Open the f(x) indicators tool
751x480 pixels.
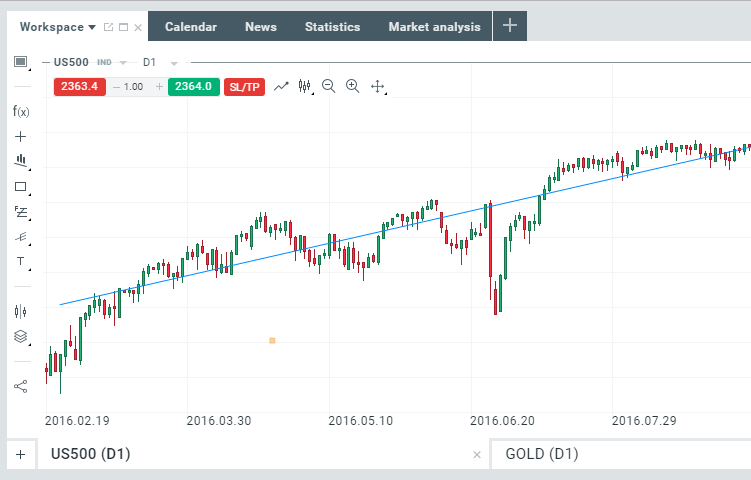pyautogui.click(x=21, y=111)
